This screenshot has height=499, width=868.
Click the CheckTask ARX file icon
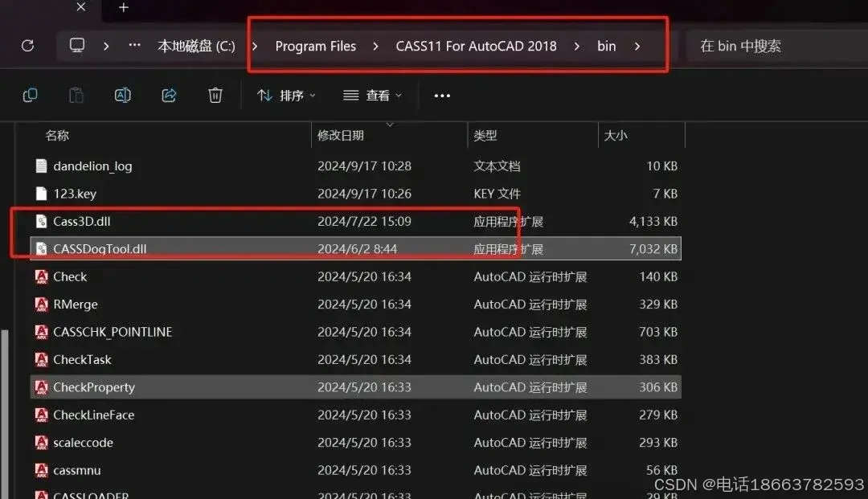[x=42, y=359]
